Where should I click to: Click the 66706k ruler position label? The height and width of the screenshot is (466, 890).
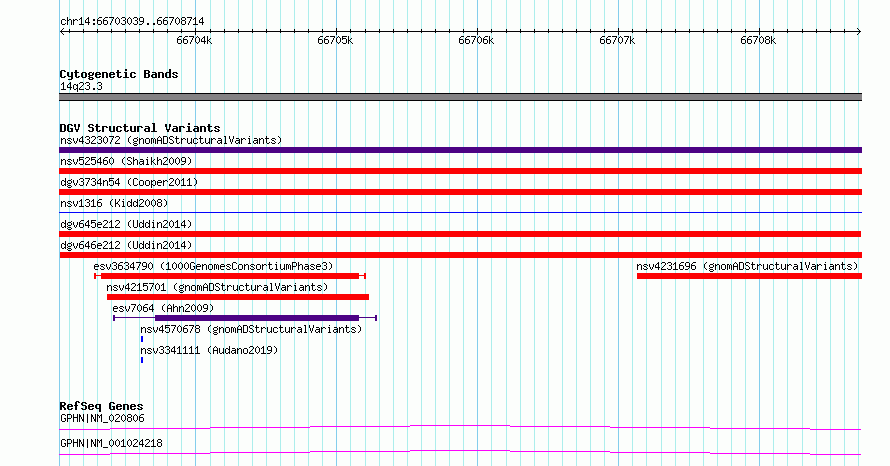tap(476, 40)
